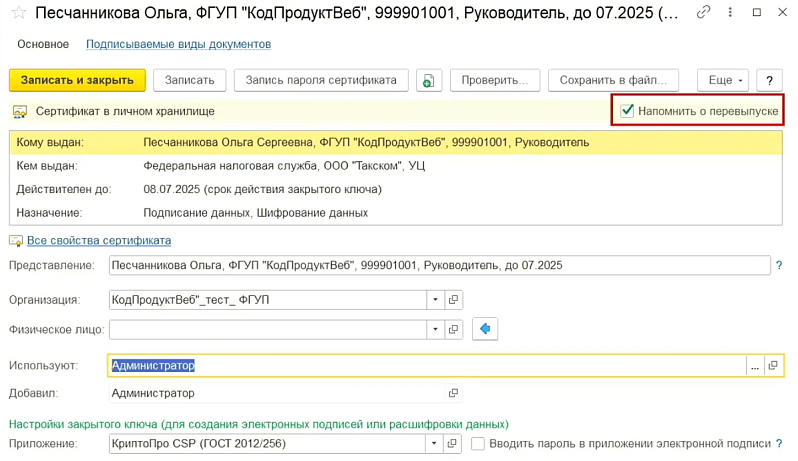Select the 'Кем выдан' row
Screen dimensions: 798x461
[396, 166]
